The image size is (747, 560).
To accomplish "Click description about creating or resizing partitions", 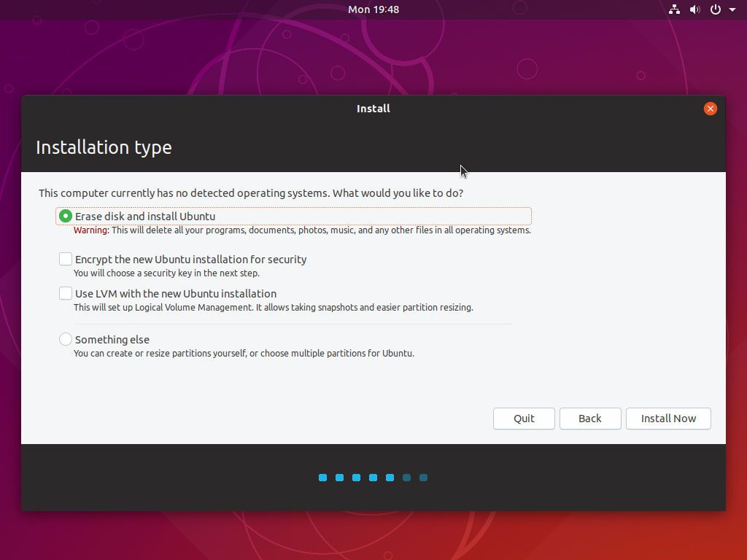I will click(x=244, y=354).
